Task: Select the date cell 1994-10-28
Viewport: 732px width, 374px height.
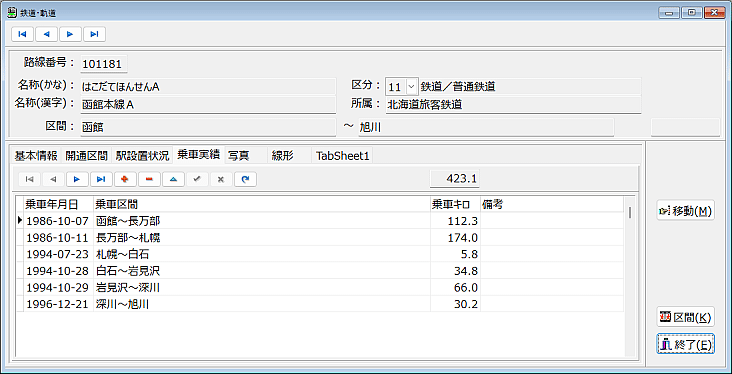Action: 58,271
